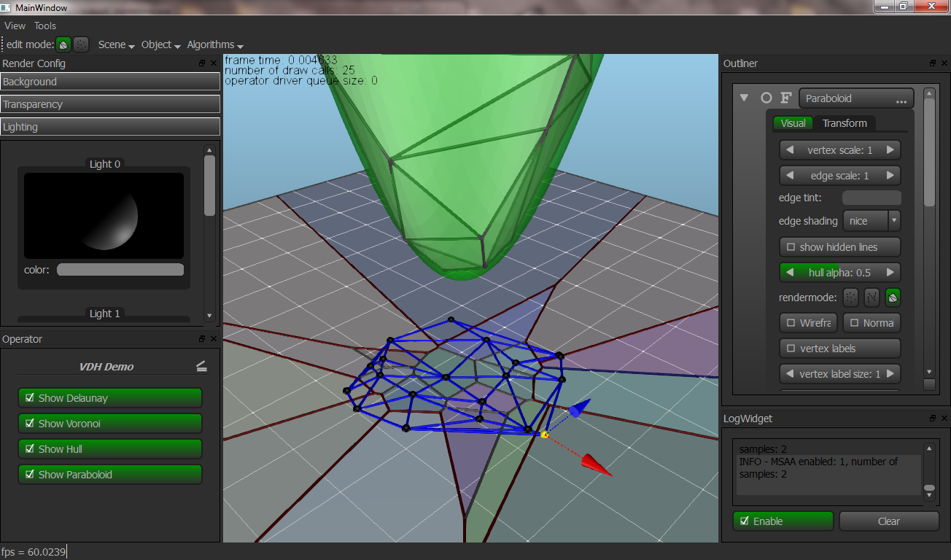Clear the log with Clear button
The height and width of the screenshot is (560, 951).
click(888, 521)
